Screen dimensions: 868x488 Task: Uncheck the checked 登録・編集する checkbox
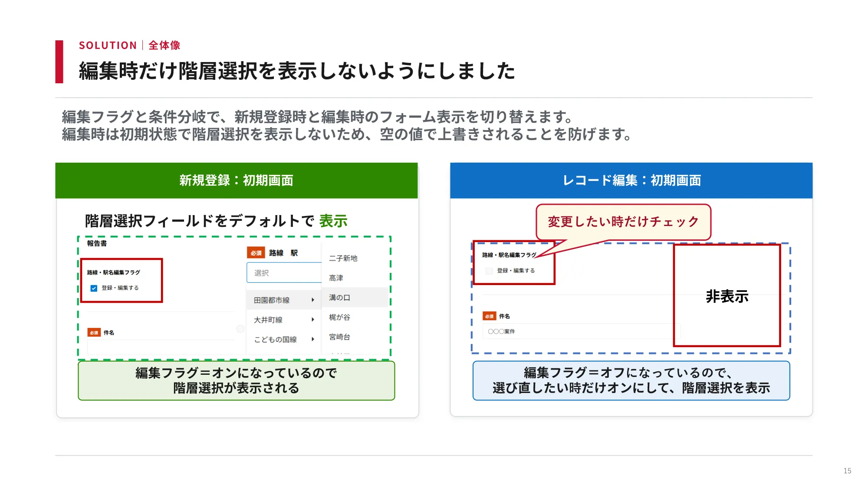94,288
